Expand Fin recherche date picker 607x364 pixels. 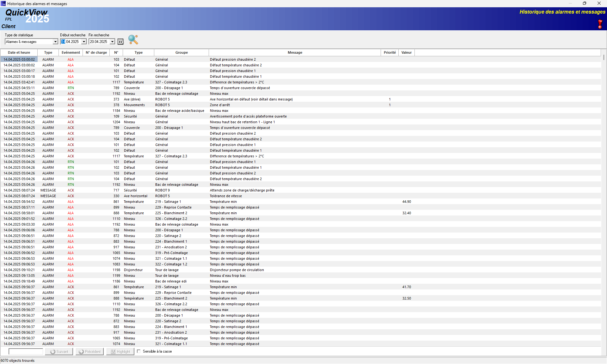click(x=112, y=42)
